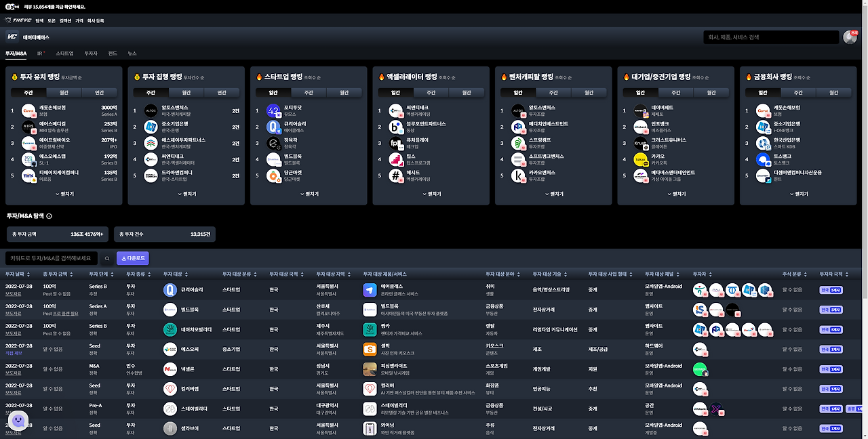868x439 pixels.
Task: Select 연간 in 투자 유치 랭킹
Action: [99, 93]
